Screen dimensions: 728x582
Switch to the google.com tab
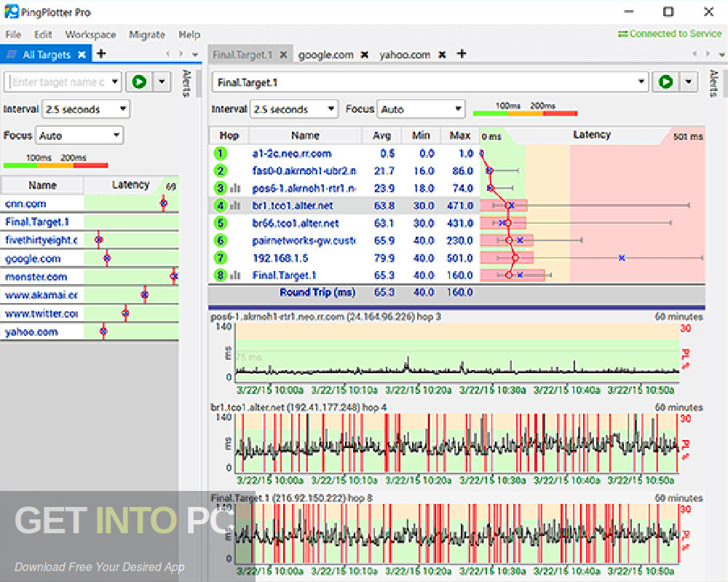coord(325,55)
